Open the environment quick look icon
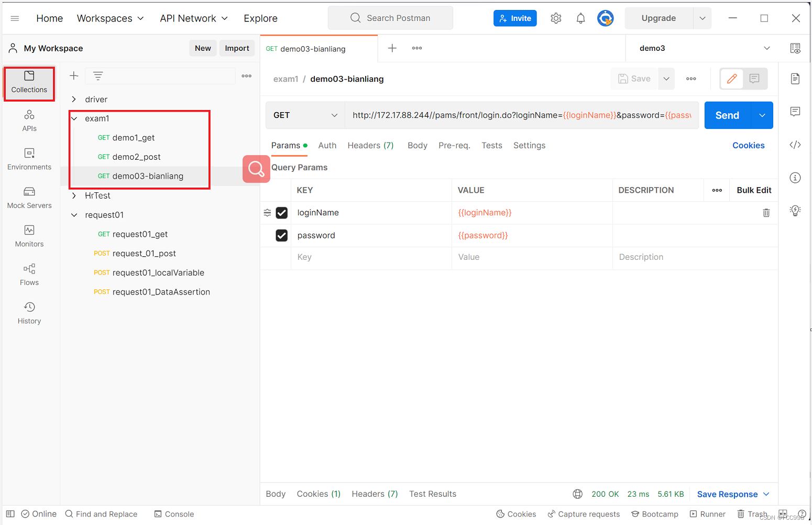The image size is (812, 525). 795,48
